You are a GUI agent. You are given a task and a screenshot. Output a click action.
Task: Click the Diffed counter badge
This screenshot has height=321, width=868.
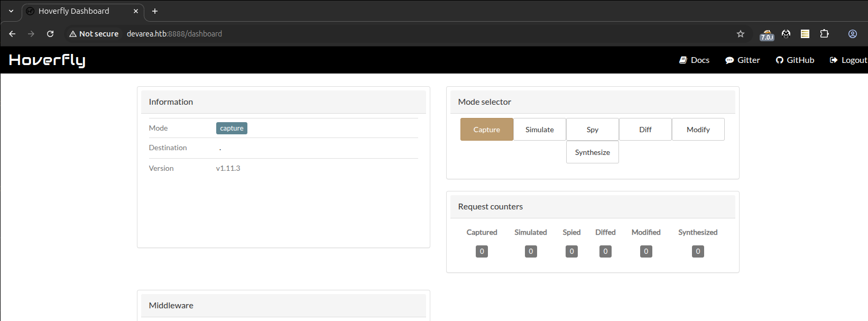tap(606, 252)
